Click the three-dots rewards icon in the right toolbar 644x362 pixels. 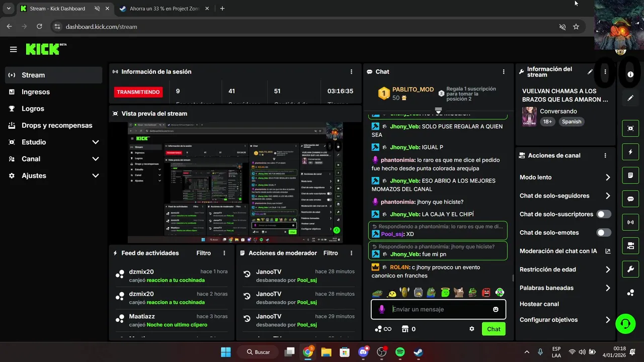coord(630,293)
